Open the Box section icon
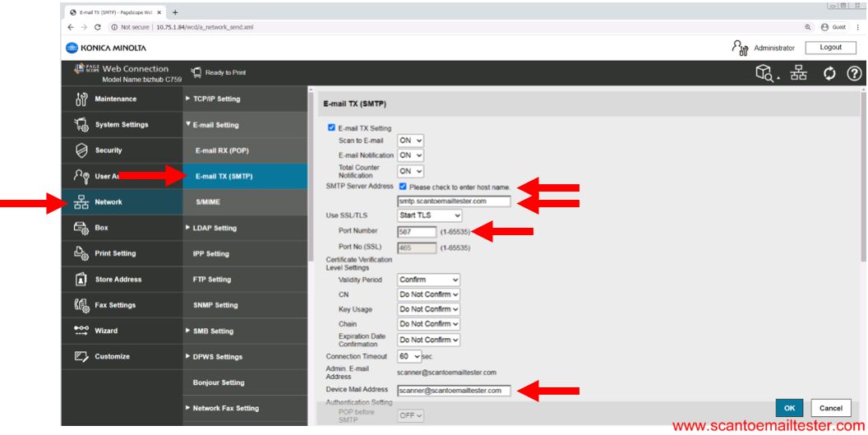 pyautogui.click(x=81, y=228)
